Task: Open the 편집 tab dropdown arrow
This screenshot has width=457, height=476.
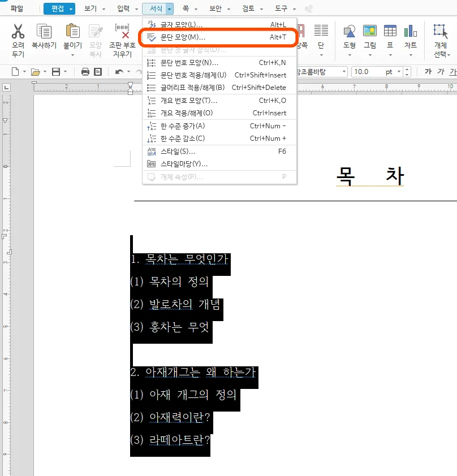Action: 70,8
